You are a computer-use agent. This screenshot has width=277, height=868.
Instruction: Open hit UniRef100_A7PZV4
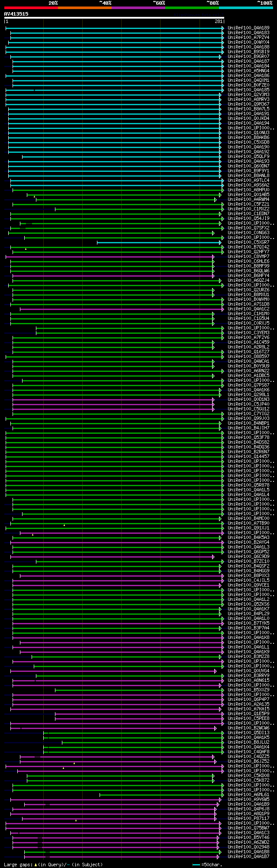point(248,38)
